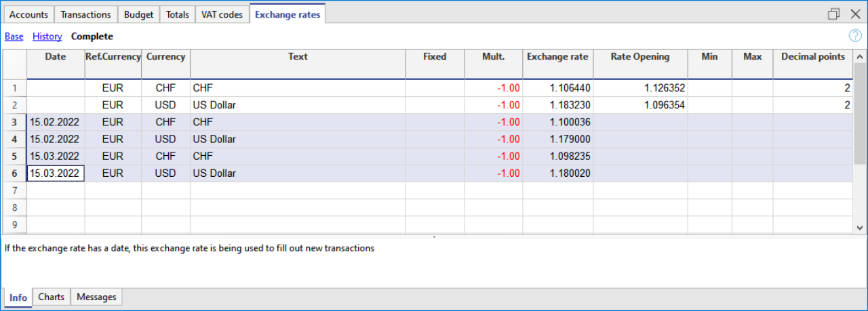Show the History columns view
Viewport: 868px width, 311px height.
47,37
